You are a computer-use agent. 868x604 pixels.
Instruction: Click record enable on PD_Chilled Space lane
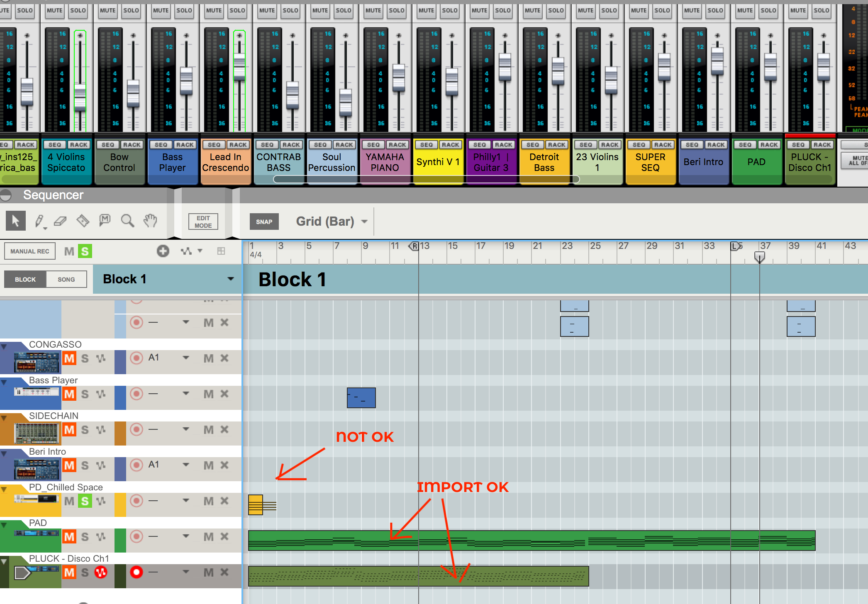tap(137, 501)
